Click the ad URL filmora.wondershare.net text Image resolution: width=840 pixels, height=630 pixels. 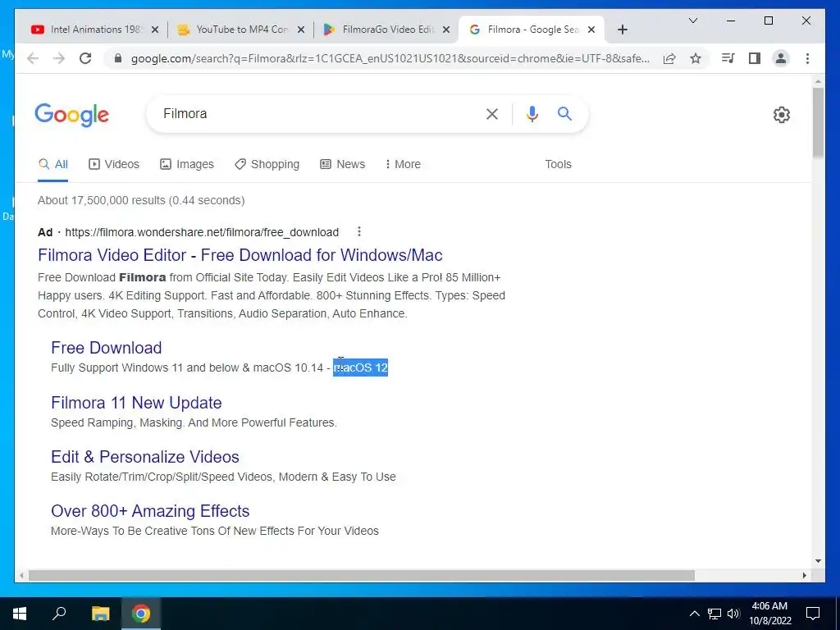[x=202, y=232]
